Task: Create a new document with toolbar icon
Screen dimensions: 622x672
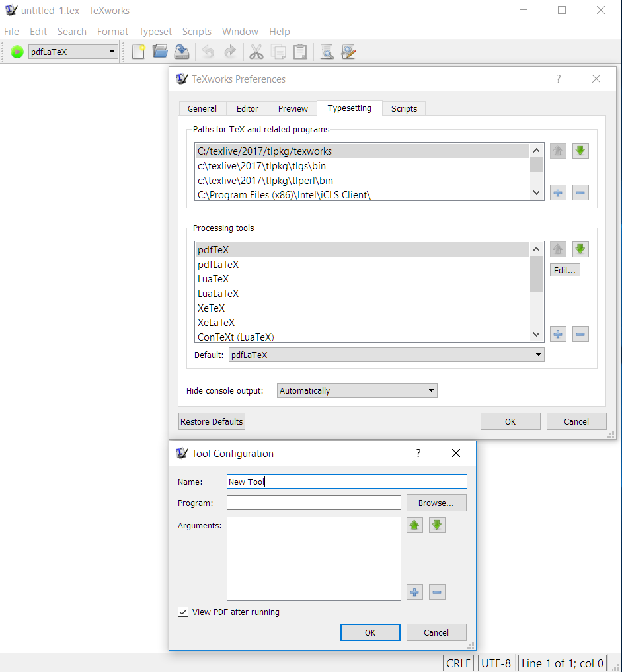Action: point(138,52)
